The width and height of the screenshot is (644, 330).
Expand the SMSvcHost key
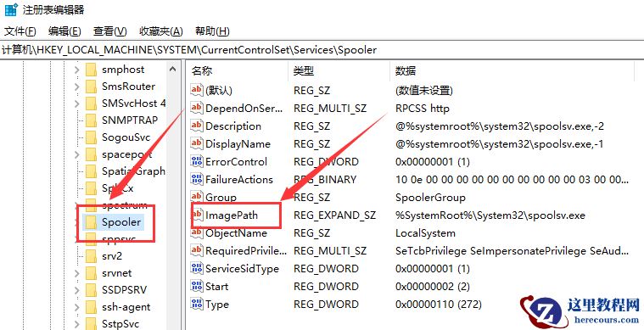[x=77, y=103]
